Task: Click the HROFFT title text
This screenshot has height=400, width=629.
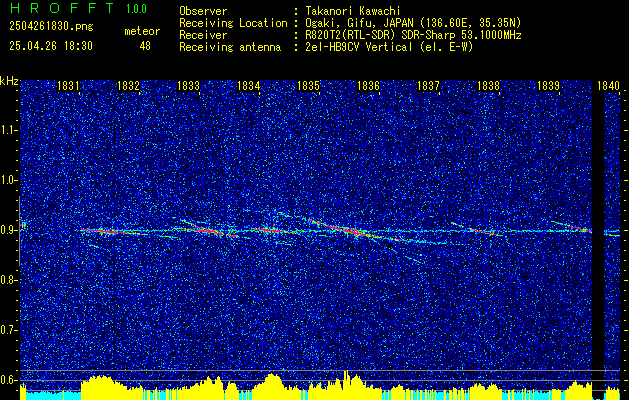Action: tap(62, 8)
